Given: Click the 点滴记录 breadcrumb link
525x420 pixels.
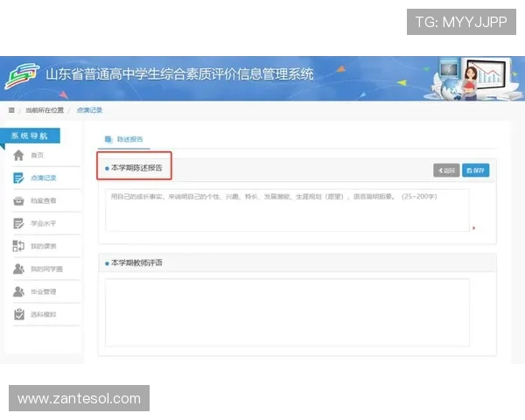Looking at the screenshot, I should pos(89,110).
